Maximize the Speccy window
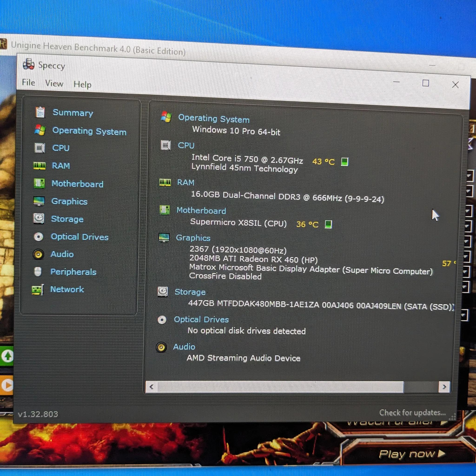Image resolution: width=476 pixels, height=476 pixels. click(426, 83)
